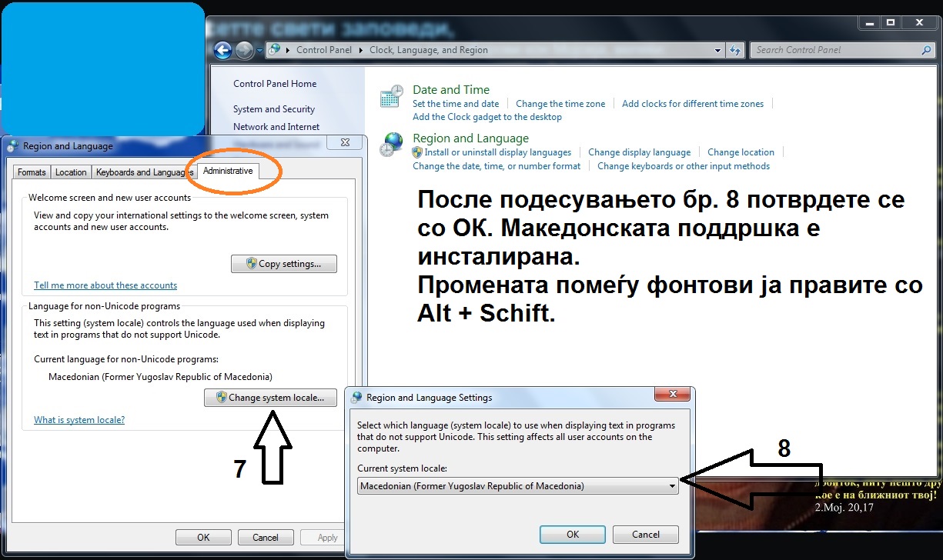Open the Current system locale dropdown
The image size is (943, 560).
pos(672,486)
